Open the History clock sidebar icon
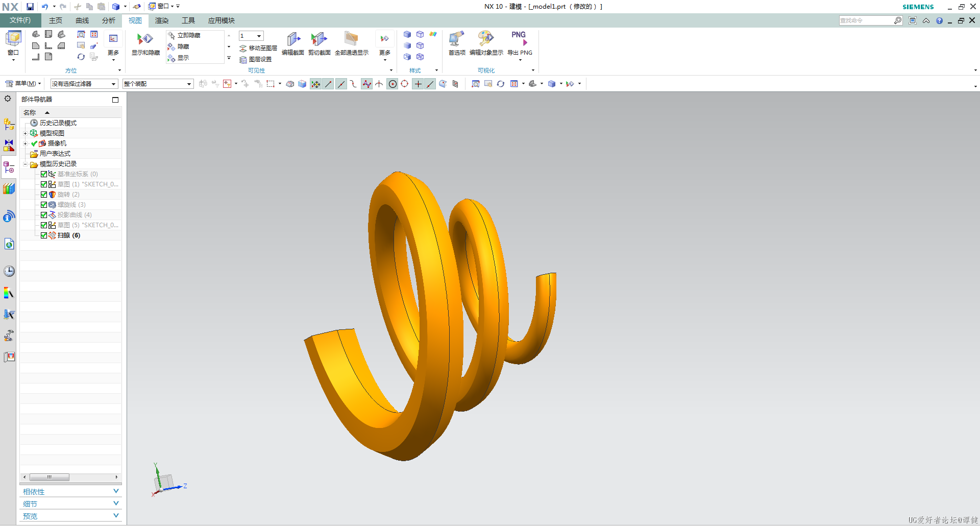980x526 pixels. [9, 271]
